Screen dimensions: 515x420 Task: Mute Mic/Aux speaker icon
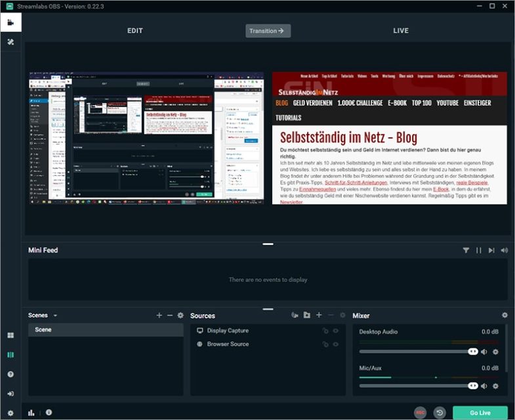point(484,386)
